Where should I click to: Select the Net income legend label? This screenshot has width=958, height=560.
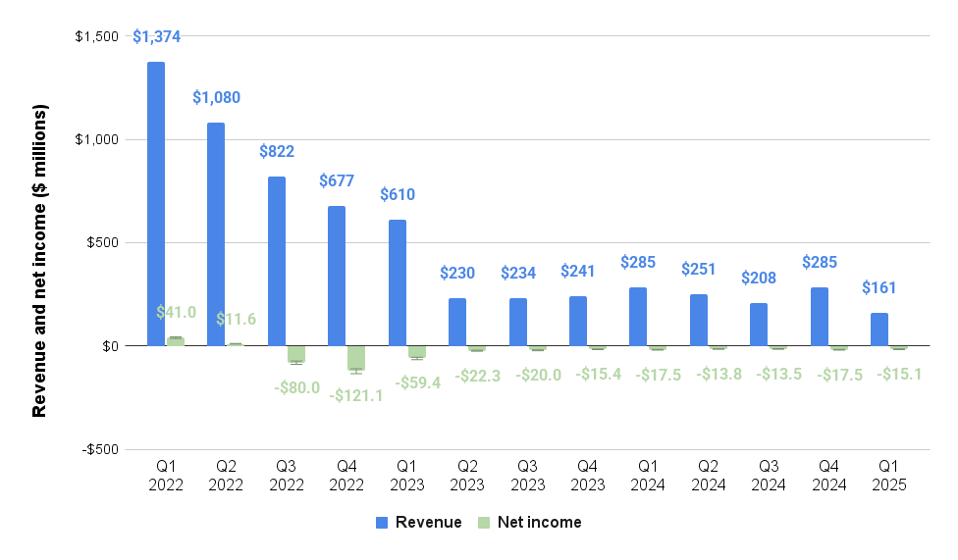539,523
